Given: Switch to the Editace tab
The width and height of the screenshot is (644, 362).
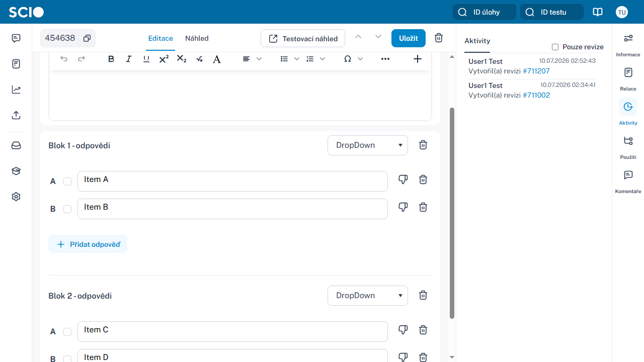Looking at the screenshot, I should click(160, 38).
